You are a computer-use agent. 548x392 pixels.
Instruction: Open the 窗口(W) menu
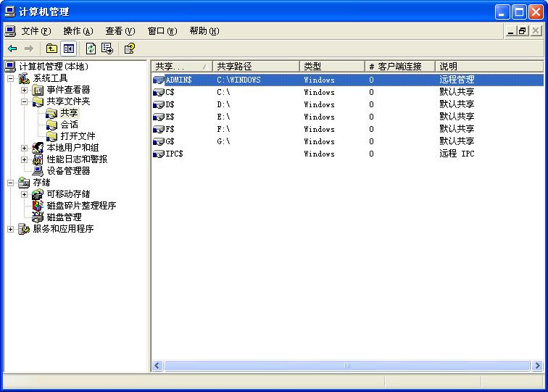coord(162,31)
